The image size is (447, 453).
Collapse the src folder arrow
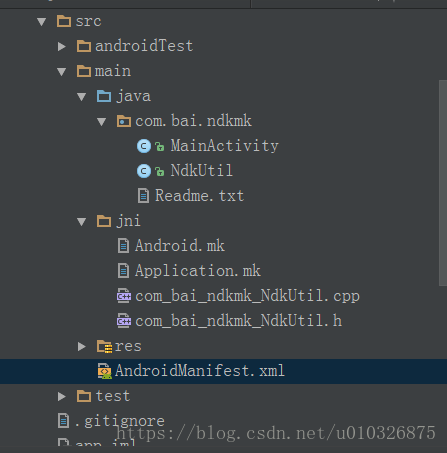42,22
